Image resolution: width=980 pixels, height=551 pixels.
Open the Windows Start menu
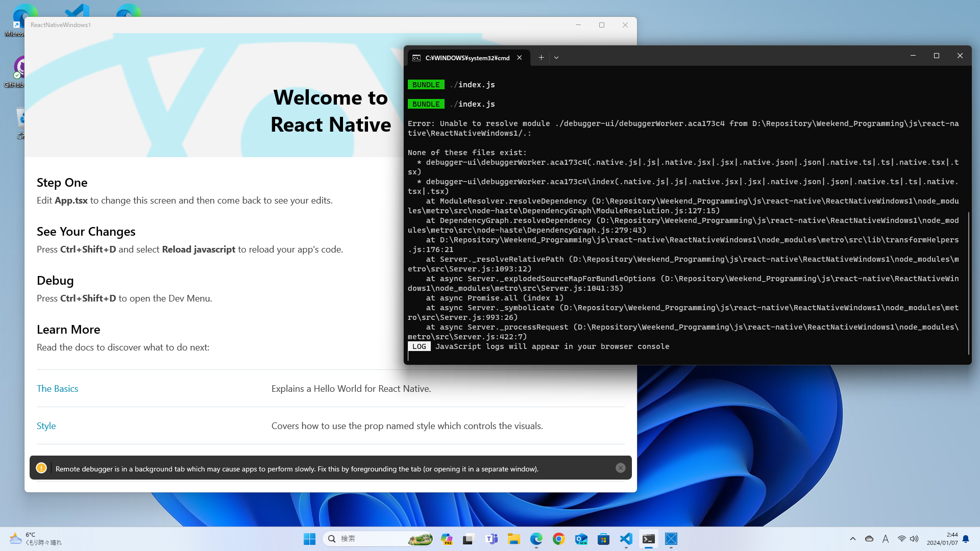tap(309, 539)
